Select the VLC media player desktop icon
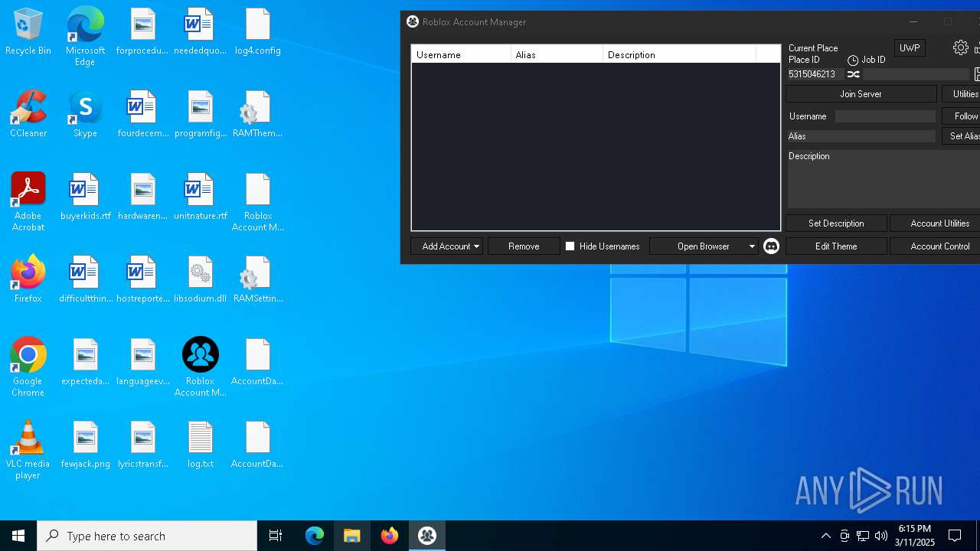This screenshot has width=980, height=551. point(28,450)
